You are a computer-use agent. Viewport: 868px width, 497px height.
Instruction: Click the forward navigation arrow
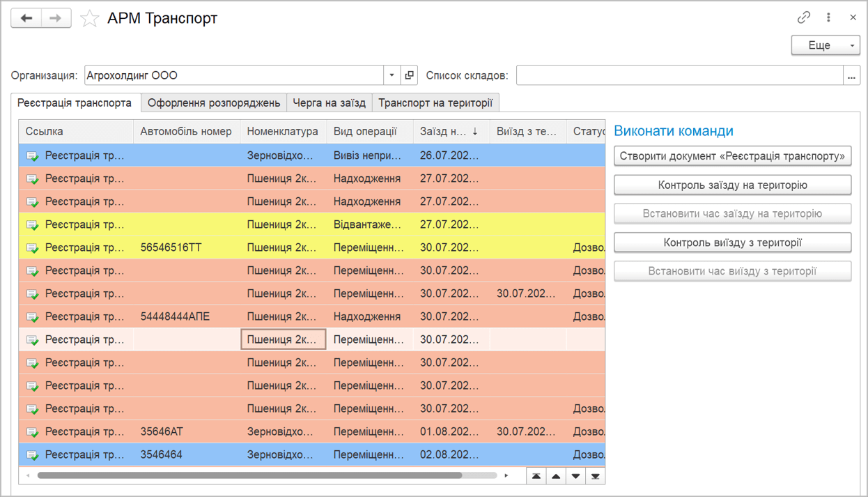pos(56,19)
